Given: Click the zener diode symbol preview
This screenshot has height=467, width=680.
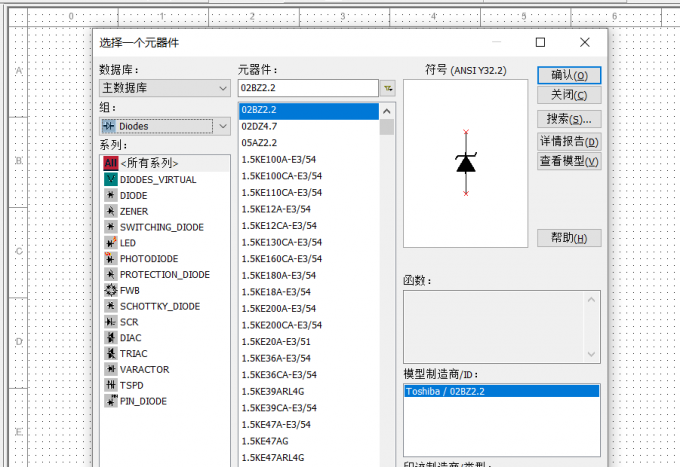Looking at the screenshot, I should (466, 163).
